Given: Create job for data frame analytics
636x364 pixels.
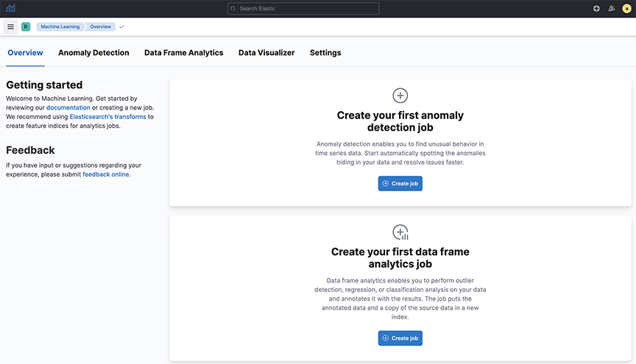Looking at the screenshot, I should click(400, 338).
